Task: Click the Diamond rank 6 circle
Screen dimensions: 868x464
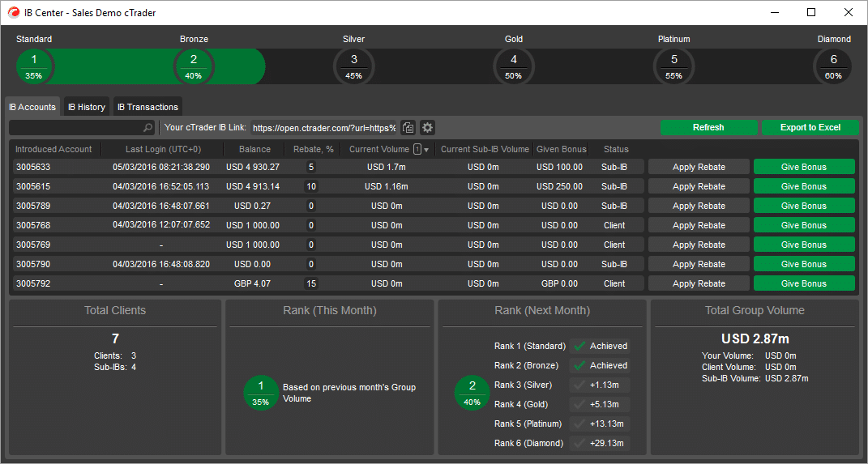Action: (833, 66)
